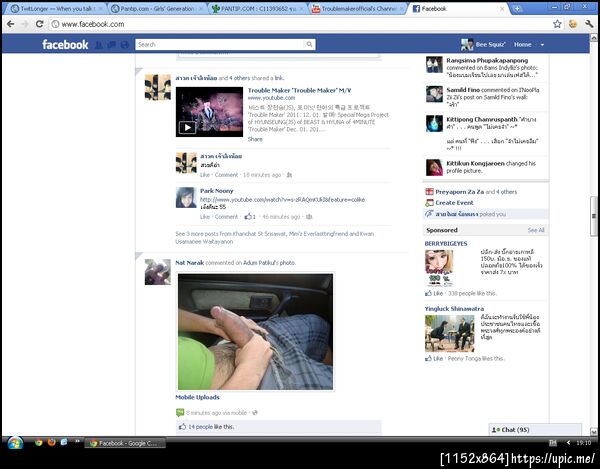This screenshot has height=469, width=600.
Task: Open a new browser tab with the plus button
Action: click(517, 8)
